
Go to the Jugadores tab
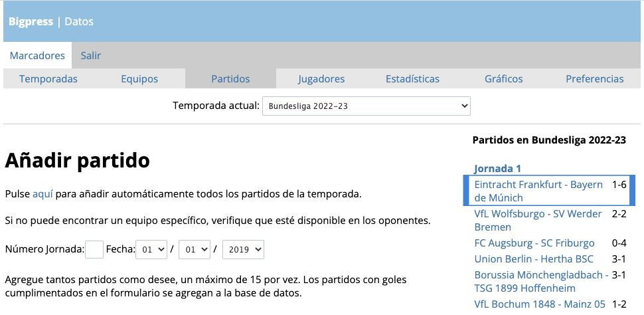tap(321, 78)
